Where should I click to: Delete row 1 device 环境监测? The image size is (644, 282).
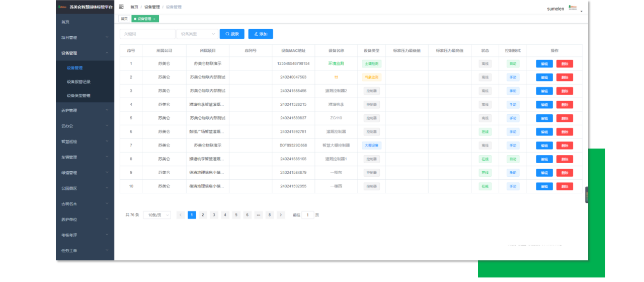click(565, 64)
